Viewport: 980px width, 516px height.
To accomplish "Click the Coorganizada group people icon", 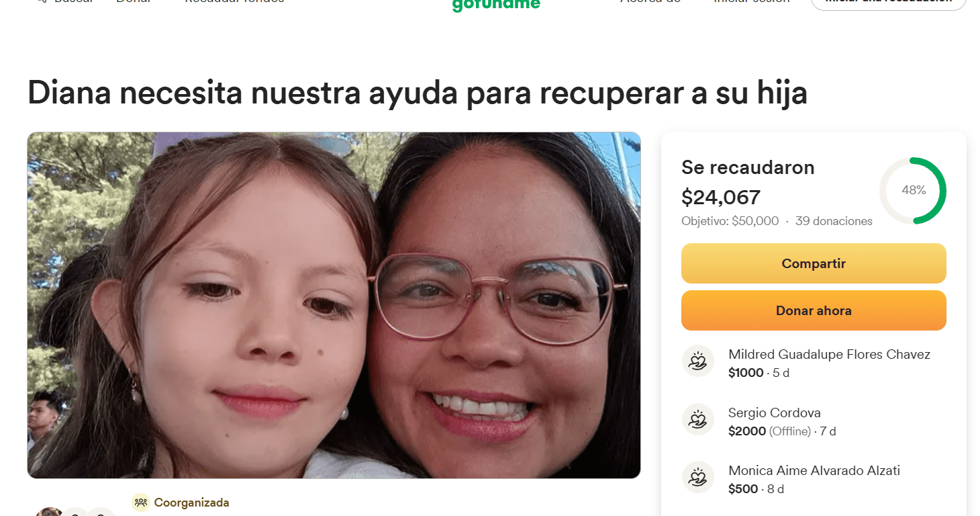I will [140, 502].
